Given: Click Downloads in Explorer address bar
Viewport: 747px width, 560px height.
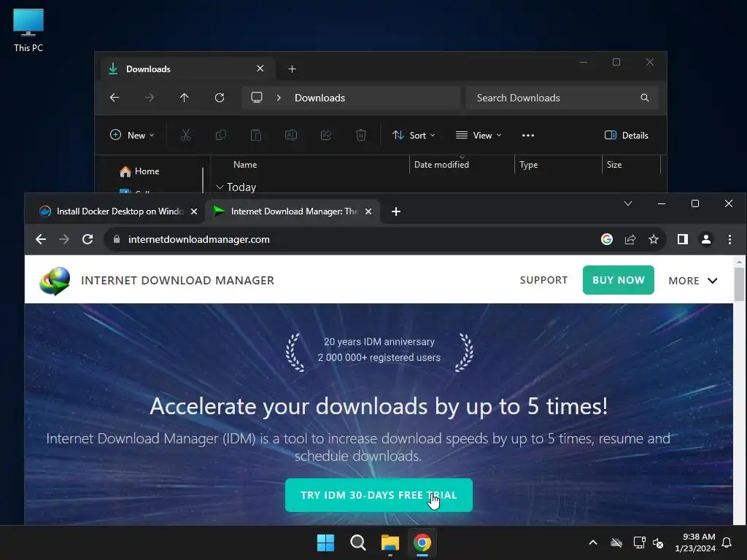Looking at the screenshot, I should click(x=320, y=98).
